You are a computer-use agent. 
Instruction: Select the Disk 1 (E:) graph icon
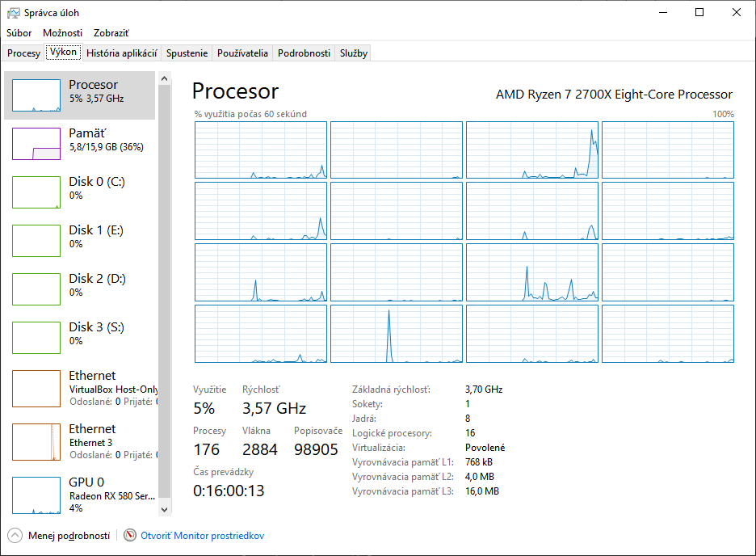pos(36,241)
